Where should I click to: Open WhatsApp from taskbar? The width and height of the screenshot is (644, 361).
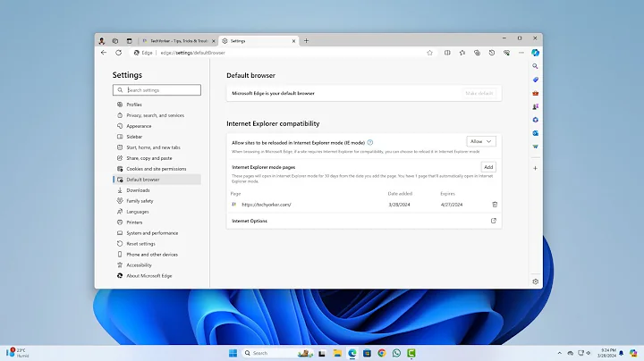click(x=396, y=353)
